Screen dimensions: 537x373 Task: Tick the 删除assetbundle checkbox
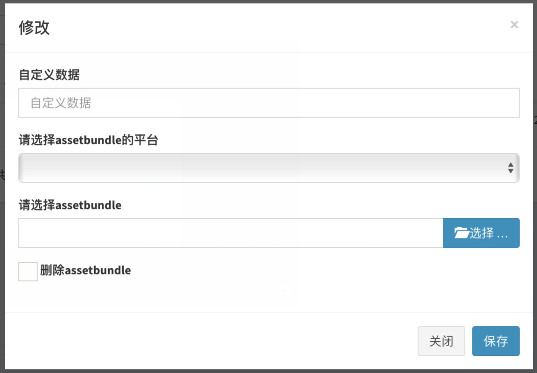28,271
